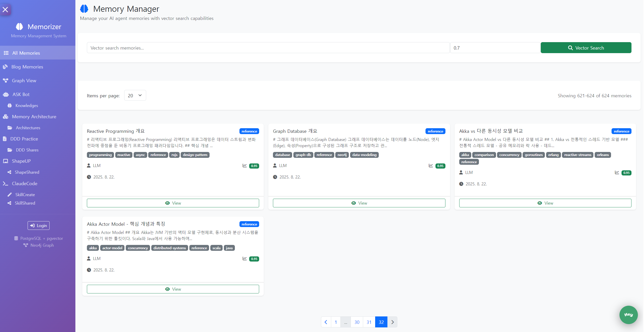View the Graph Database memory
Viewport: 644px width, 332px height.
pos(359,203)
